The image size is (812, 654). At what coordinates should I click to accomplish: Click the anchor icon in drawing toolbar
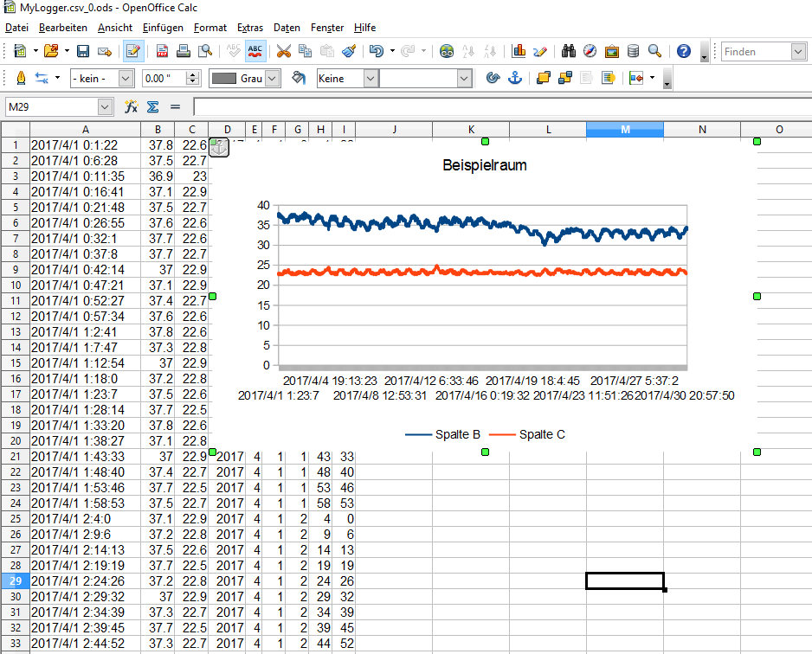514,78
